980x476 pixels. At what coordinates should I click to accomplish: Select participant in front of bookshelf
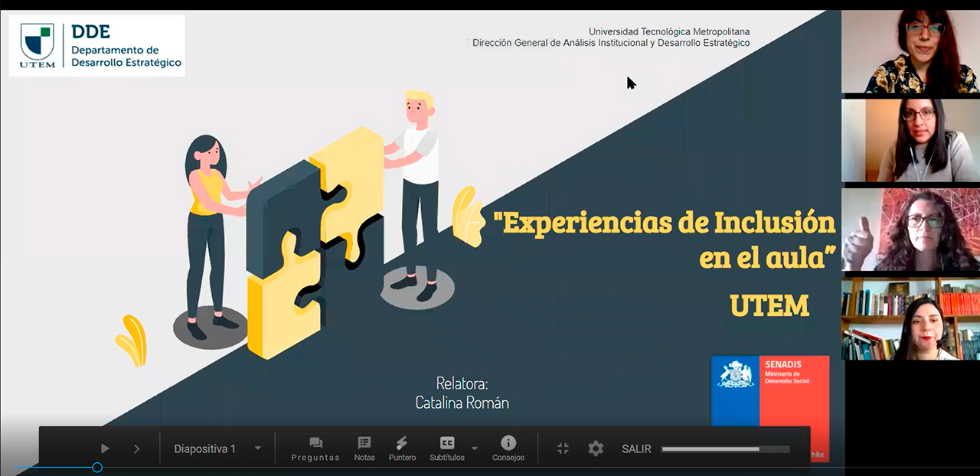coord(910,318)
